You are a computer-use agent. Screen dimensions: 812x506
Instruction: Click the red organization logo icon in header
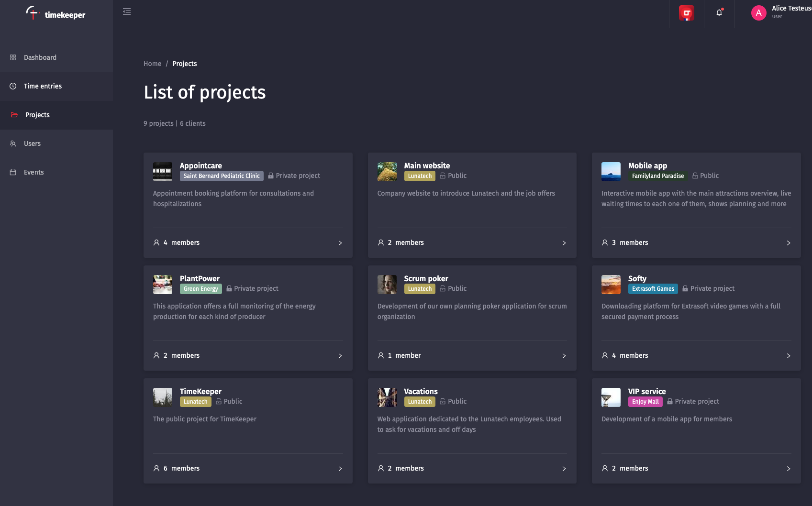tap(687, 13)
